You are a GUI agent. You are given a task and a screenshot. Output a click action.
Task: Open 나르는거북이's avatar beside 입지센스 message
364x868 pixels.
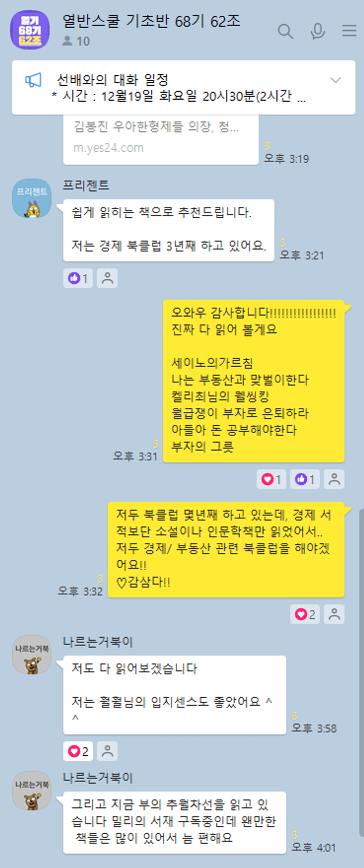32,655
